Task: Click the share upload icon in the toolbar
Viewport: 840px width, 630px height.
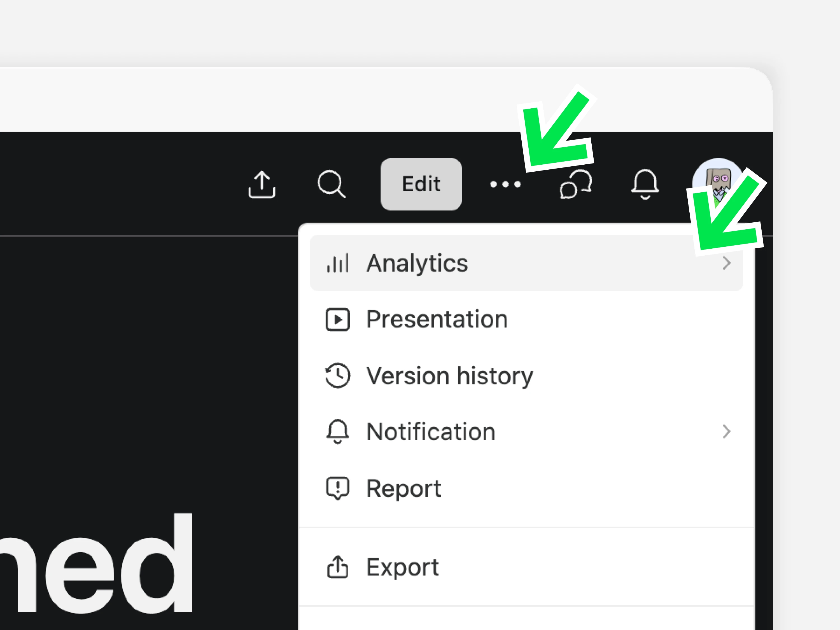Action: pyautogui.click(x=261, y=185)
